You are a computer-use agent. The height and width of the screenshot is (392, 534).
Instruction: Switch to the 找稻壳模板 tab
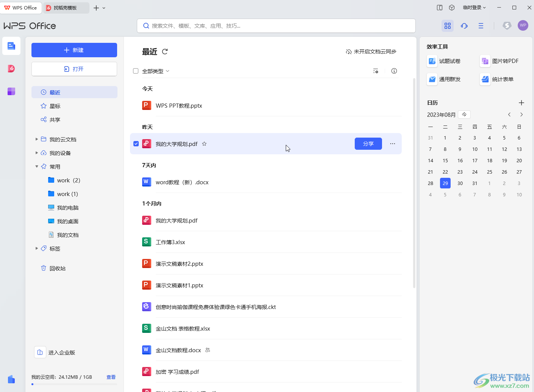pos(66,8)
